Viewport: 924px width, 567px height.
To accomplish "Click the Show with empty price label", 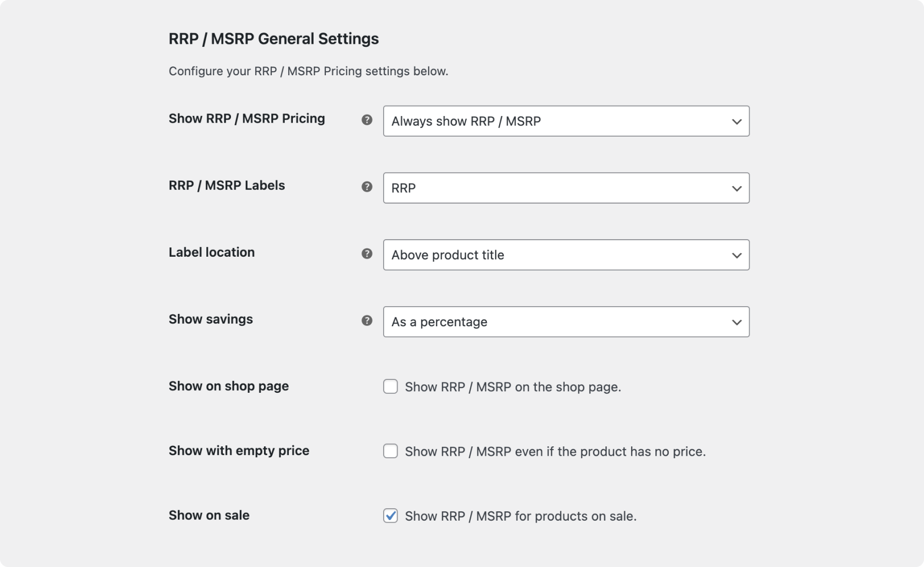I will click(x=238, y=451).
